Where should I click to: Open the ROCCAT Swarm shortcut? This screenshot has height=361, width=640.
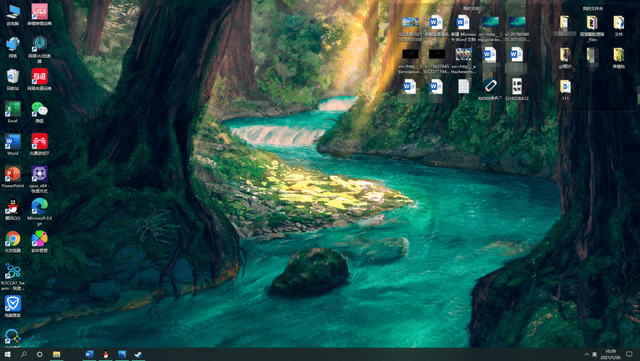click(x=13, y=275)
